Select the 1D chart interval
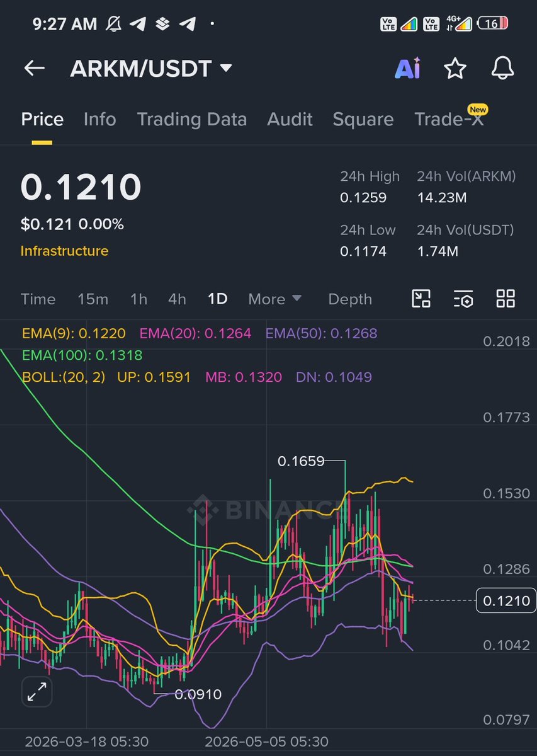 [218, 299]
